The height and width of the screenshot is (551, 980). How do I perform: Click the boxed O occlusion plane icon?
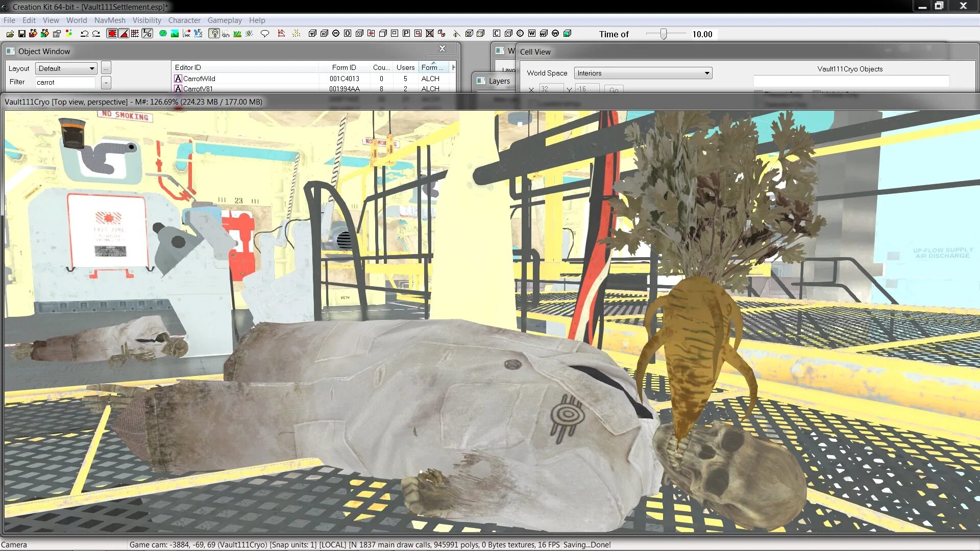click(x=348, y=34)
